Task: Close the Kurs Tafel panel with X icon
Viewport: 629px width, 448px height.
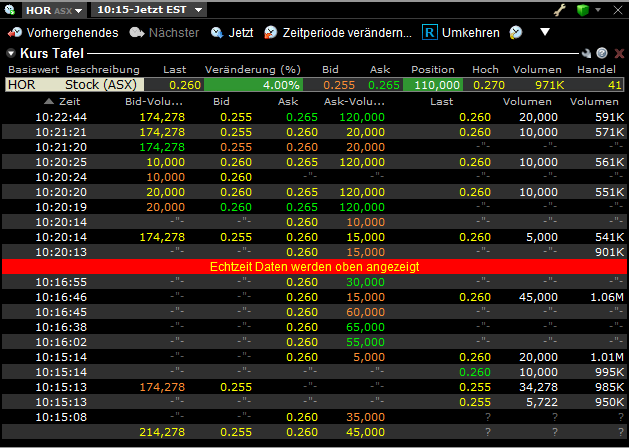Action: 617,53
